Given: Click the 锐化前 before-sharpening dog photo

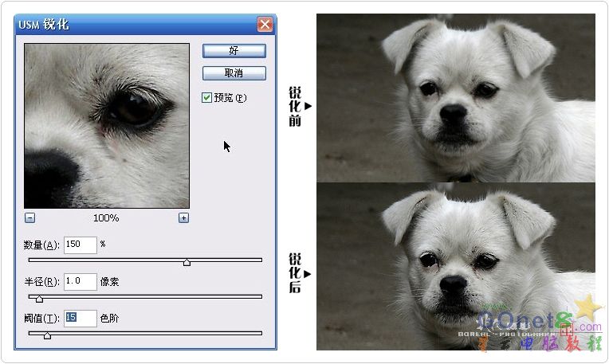Looking at the screenshot, I should tap(455, 97).
